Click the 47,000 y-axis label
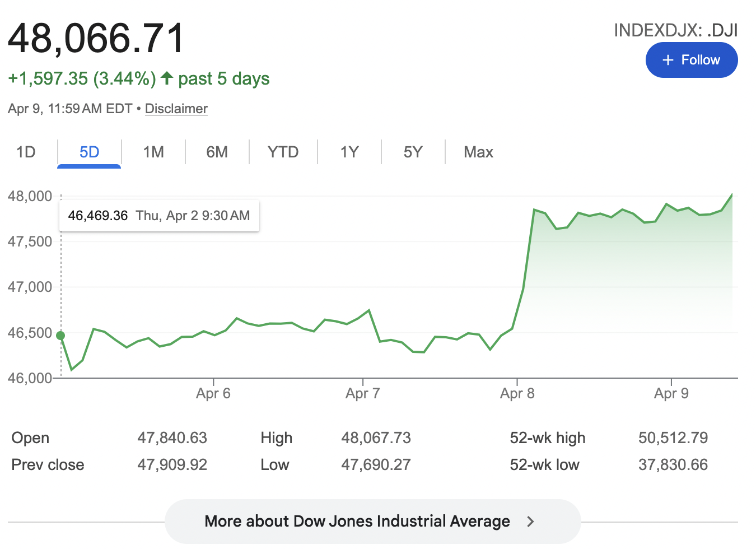The height and width of the screenshot is (549, 756). pyautogui.click(x=30, y=287)
